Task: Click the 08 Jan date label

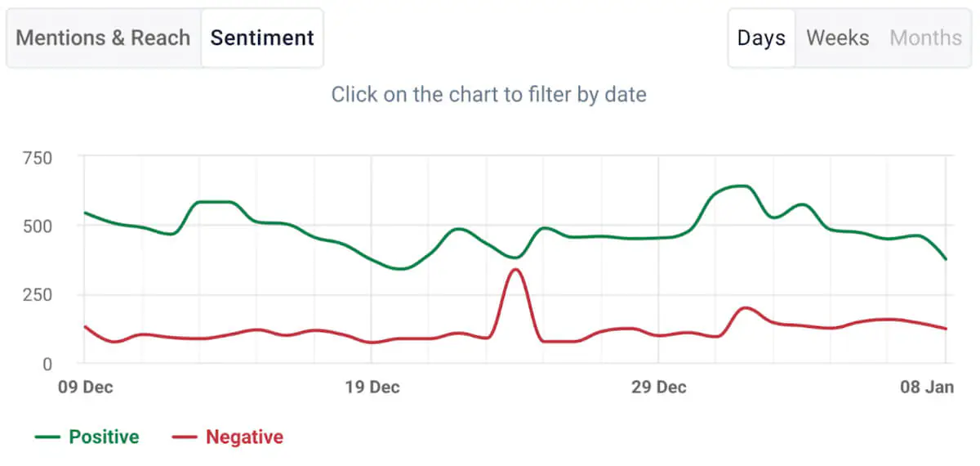Action: (x=928, y=388)
